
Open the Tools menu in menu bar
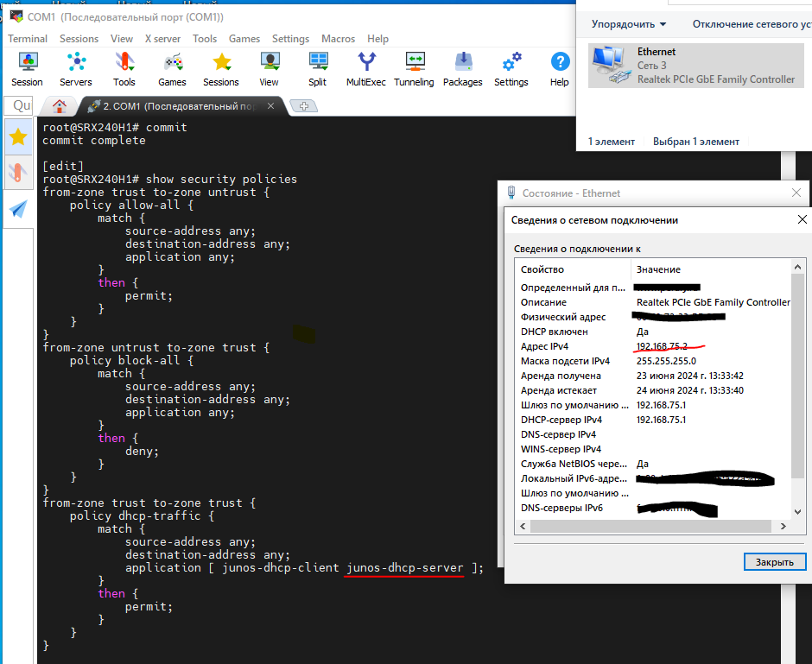pos(205,39)
